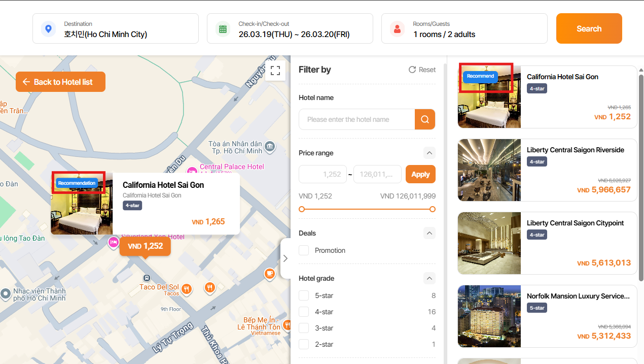Open the Check-in/Check-out date picker
The height and width of the screenshot is (364, 644).
click(290, 28)
